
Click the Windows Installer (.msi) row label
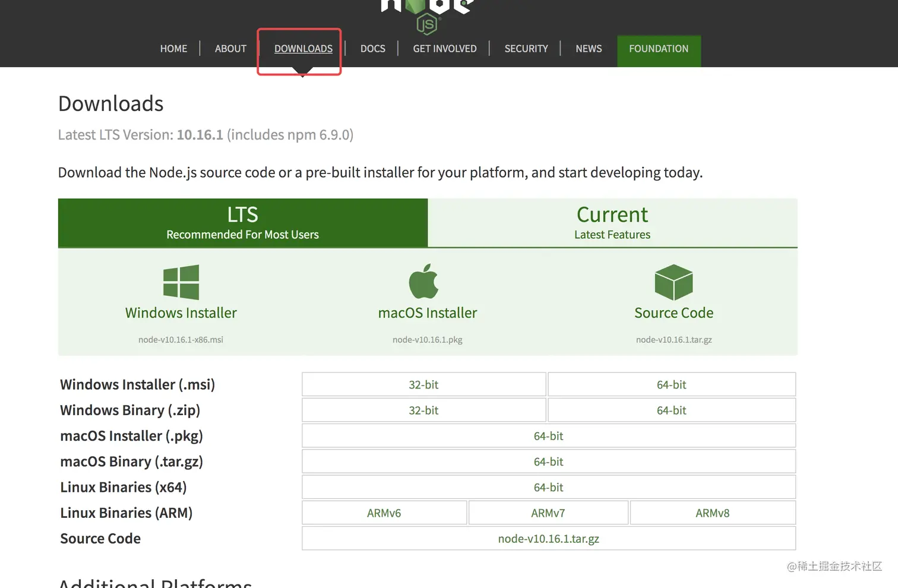pos(137,385)
